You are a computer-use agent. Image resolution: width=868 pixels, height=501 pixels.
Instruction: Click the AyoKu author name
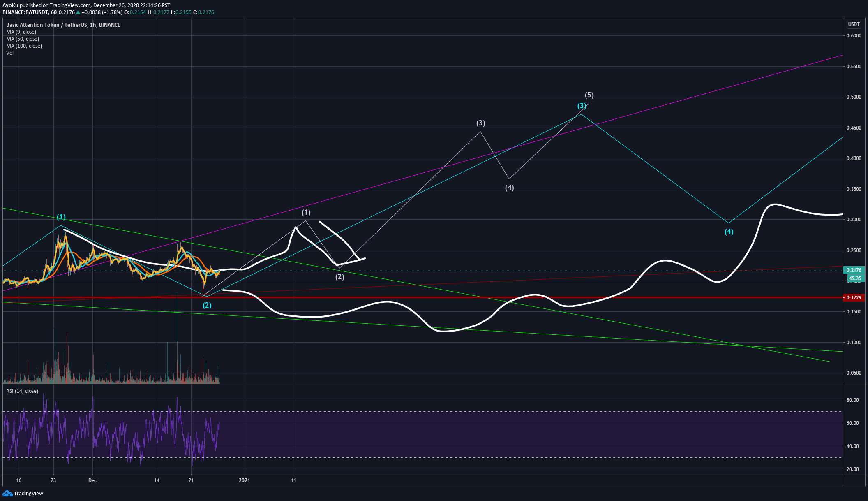[x=10, y=5]
